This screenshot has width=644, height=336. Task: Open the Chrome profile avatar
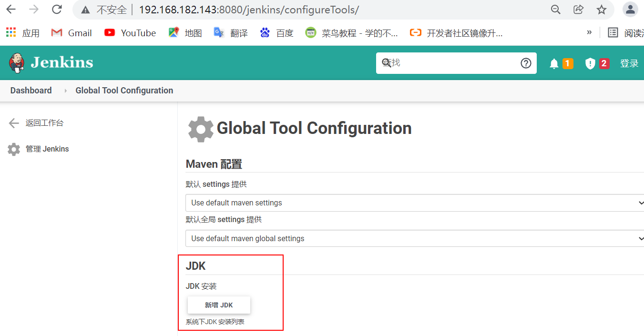tap(630, 9)
